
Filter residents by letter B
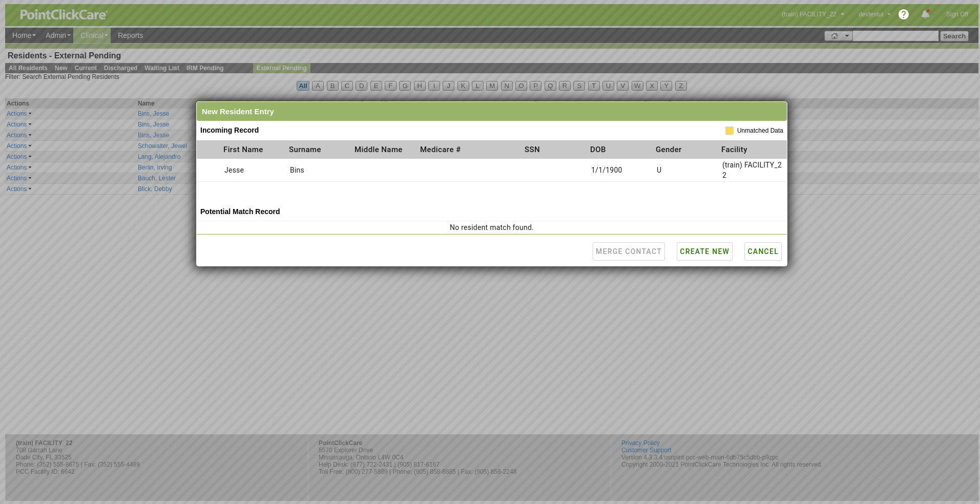(332, 86)
